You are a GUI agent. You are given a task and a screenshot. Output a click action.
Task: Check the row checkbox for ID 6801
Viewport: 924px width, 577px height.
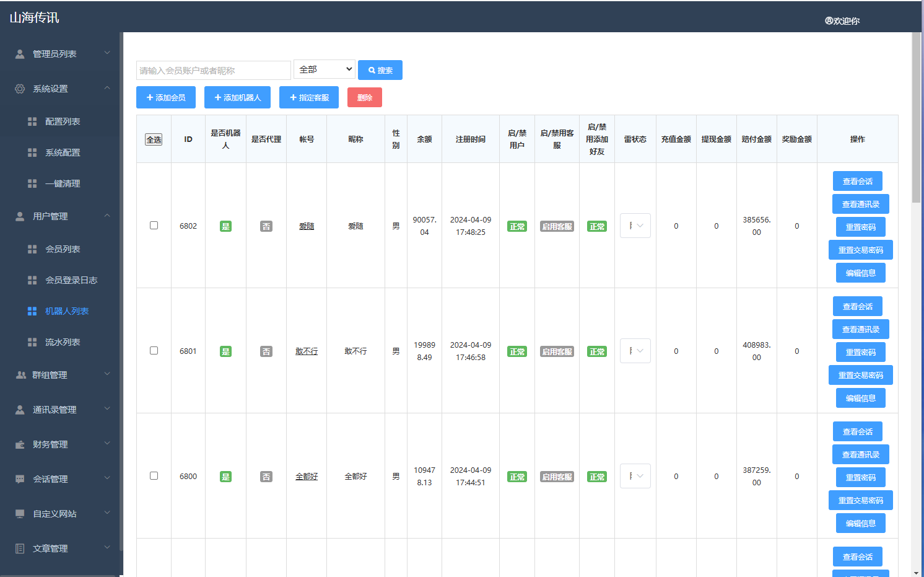point(154,351)
